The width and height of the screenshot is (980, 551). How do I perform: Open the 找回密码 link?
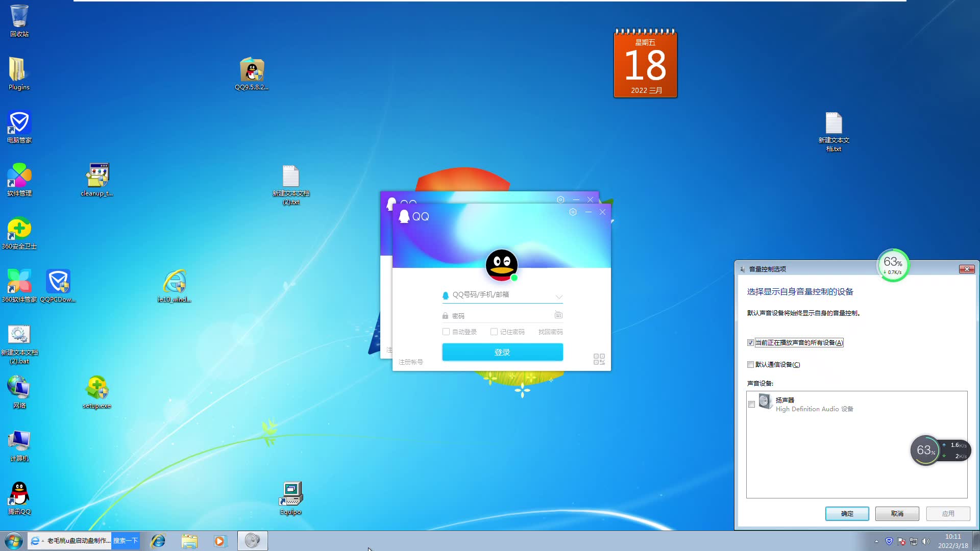(x=550, y=332)
